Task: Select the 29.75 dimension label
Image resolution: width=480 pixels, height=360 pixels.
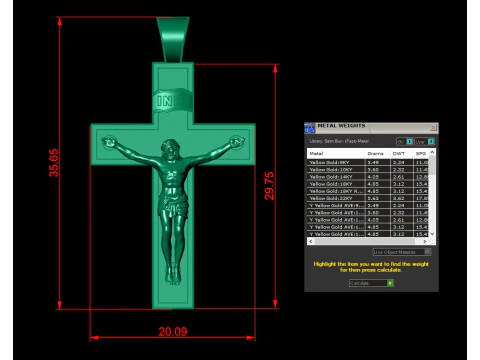Action: (269, 186)
